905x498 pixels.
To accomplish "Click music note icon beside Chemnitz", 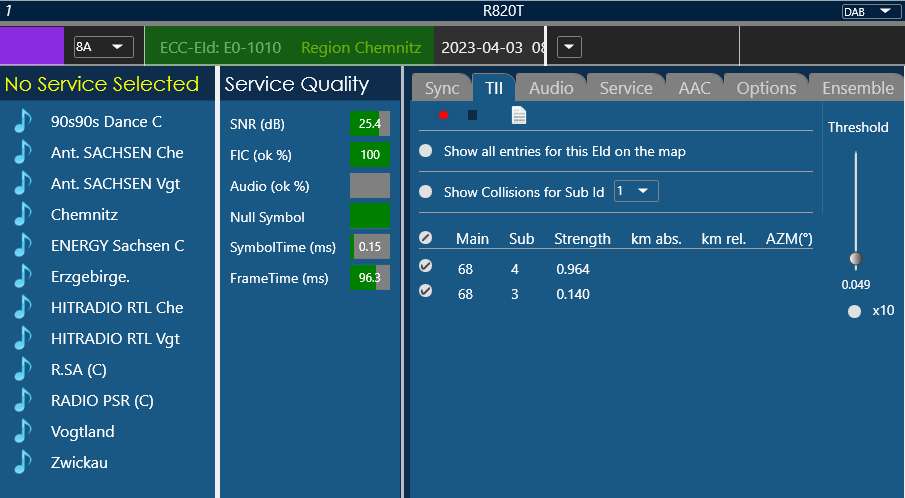I will (22, 215).
